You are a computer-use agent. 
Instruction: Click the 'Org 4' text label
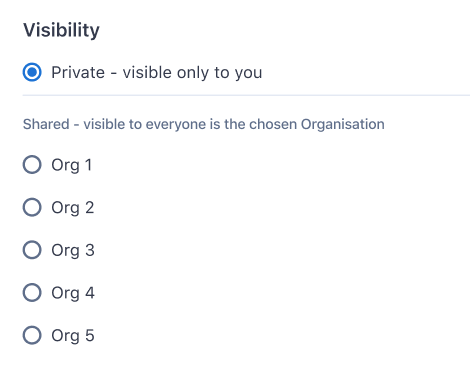tap(73, 293)
